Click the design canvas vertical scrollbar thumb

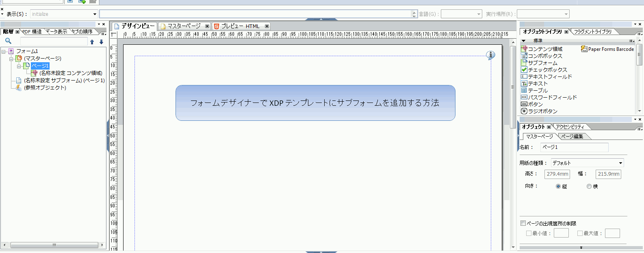tap(513, 87)
